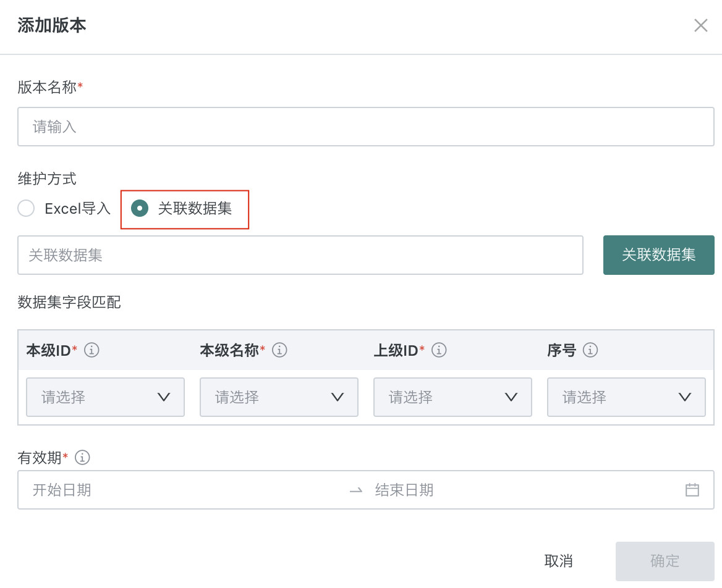Screen dimensions: 722x588
Task: Click the 确定 confirm button
Action: pyautogui.click(x=665, y=561)
